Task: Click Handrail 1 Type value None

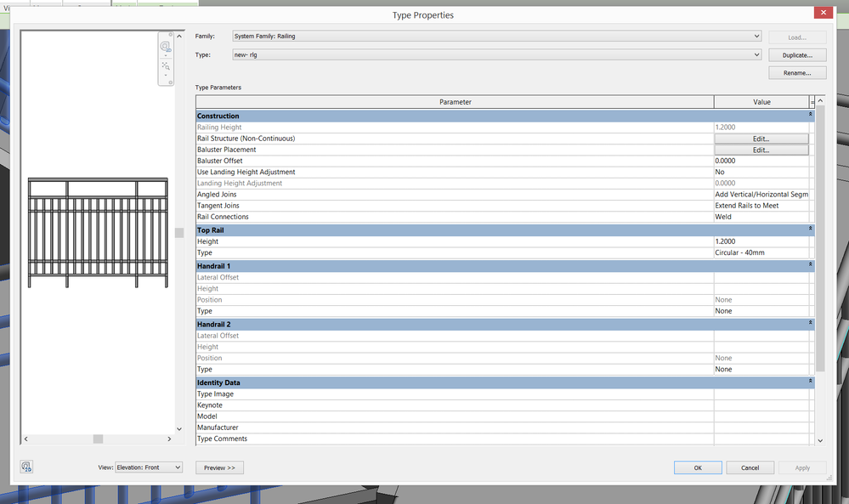Action: [761, 311]
